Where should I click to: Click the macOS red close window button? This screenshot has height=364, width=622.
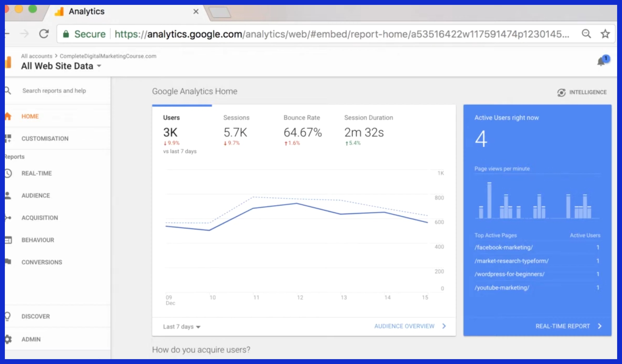pos(7,9)
